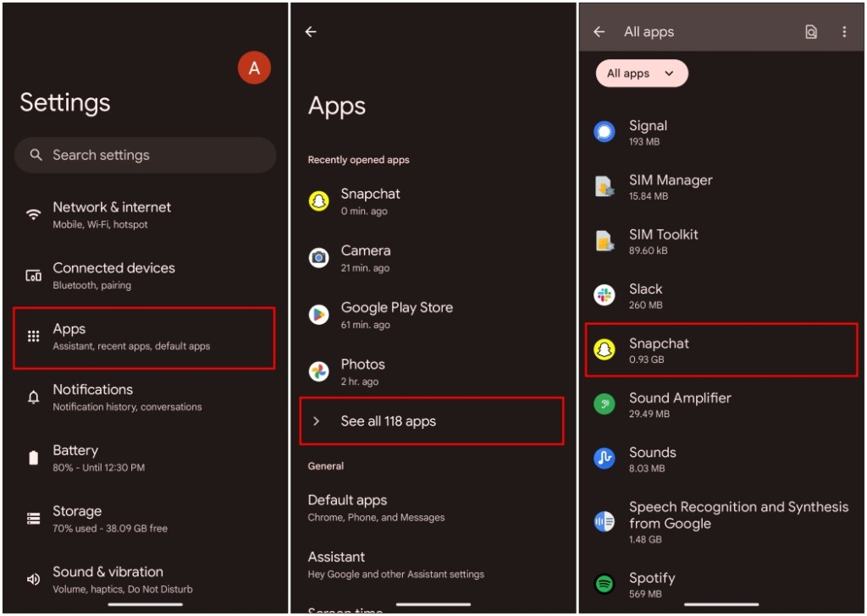The image size is (867, 616).
Task: Tap the Storage icon in Settings list
Action: pos(34,518)
